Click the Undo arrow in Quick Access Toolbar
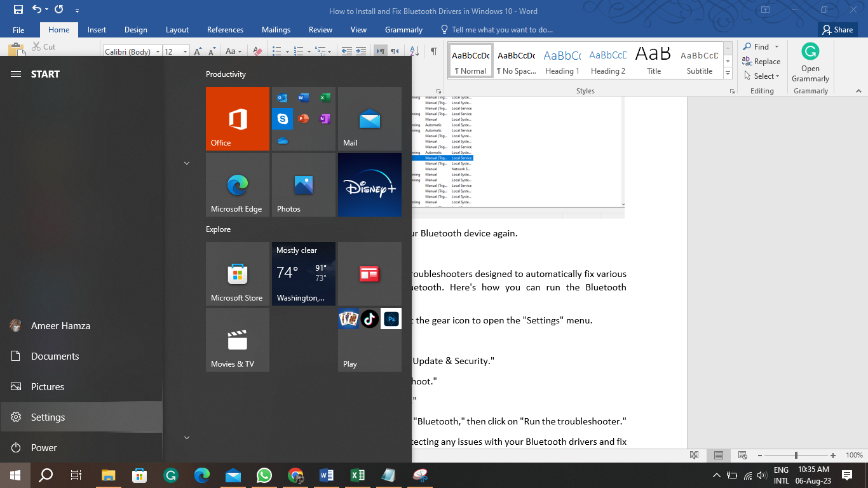This screenshot has height=488, width=868. (x=36, y=10)
